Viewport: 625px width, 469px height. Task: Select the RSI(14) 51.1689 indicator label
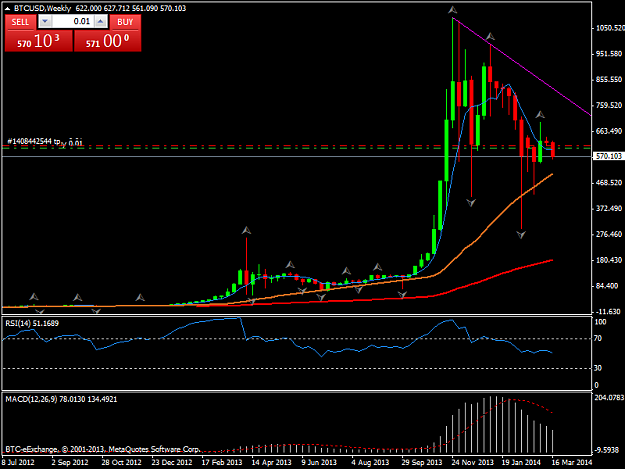tap(32, 323)
